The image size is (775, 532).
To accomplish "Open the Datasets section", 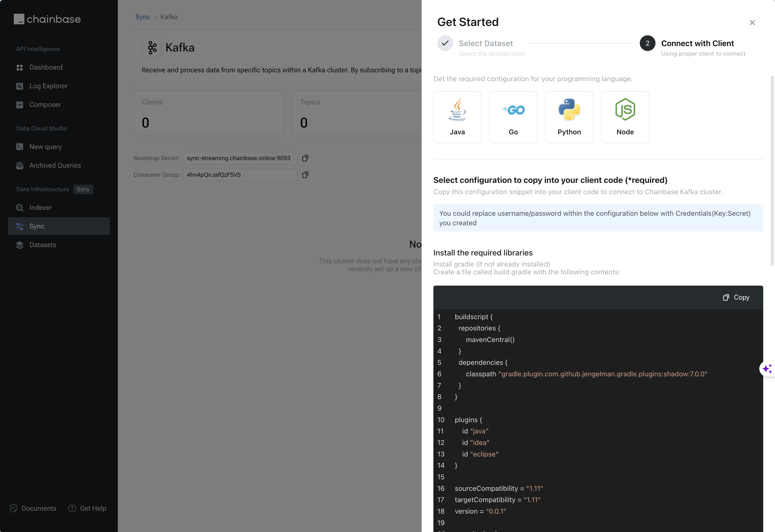I will coord(43,245).
